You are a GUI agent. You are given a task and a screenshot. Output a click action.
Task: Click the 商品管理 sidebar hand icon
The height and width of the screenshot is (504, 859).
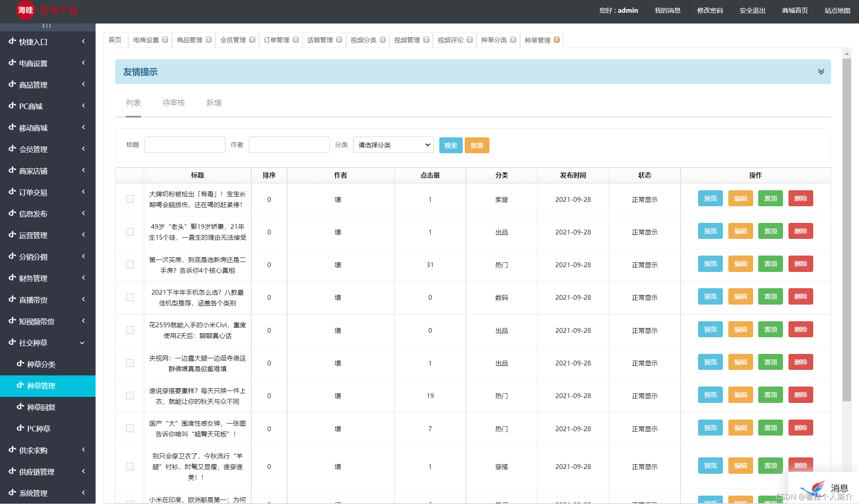point(12,84)
